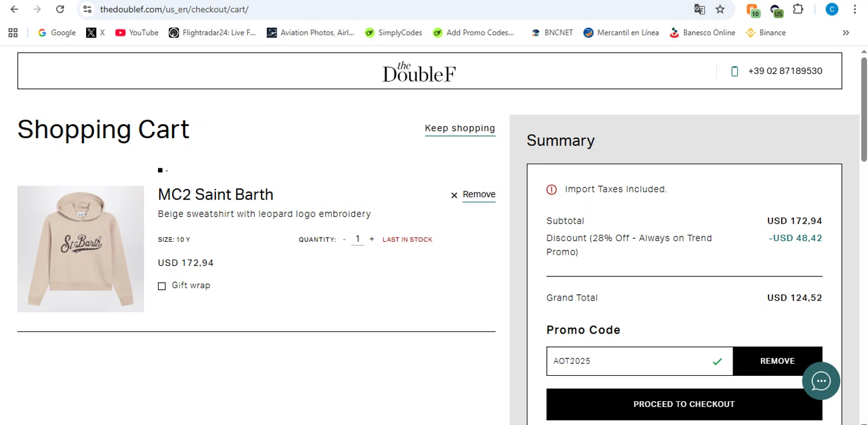This screenshot has height=425, width=868.
Task: Click the REMOVE promo code button
Action: [777, 361]
